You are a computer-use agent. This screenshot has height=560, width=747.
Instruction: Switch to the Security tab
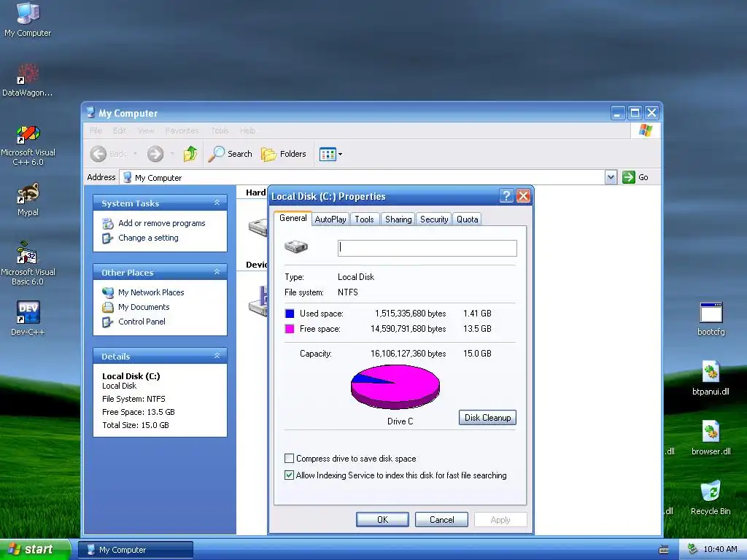434,219
